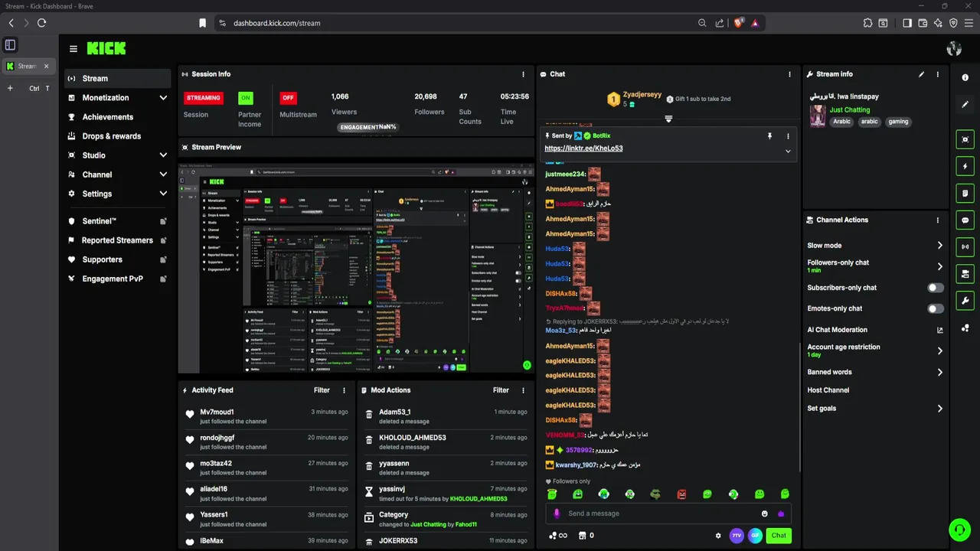Image resolution: width=980 pixels, height=551 pixels.
Task: Expand the Studio sidebar section
Action: tap(163, 155)
